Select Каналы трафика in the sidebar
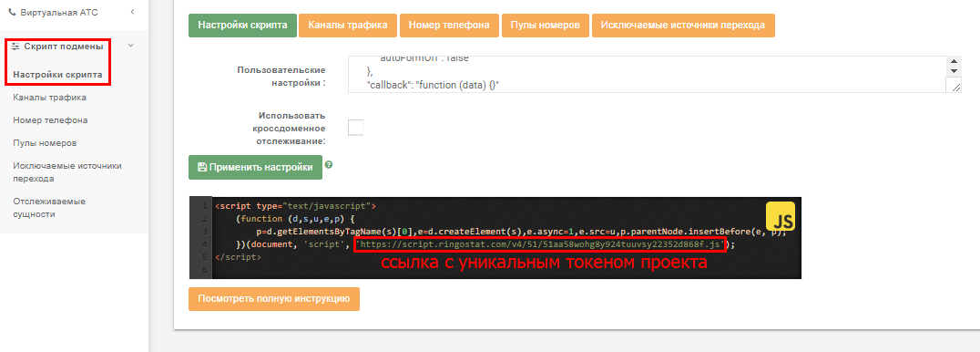This screenshot has width=980, height=352. pyautogui.click(x=49, y=97)
